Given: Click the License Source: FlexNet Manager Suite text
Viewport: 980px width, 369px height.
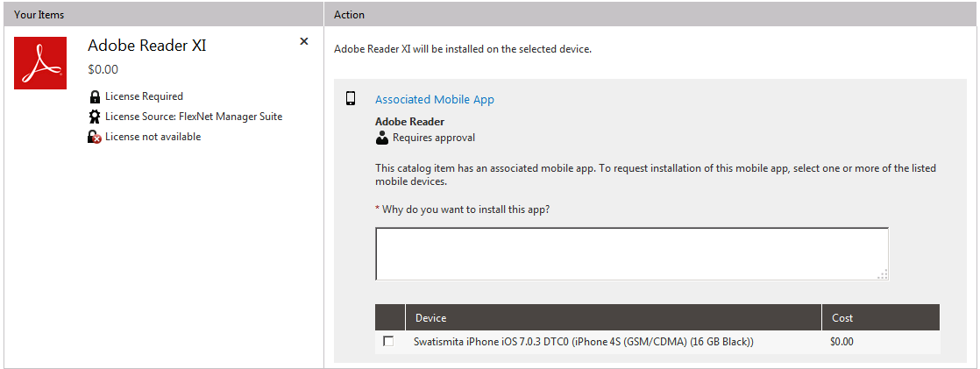Looking at the screenshot, I should click(x=193, y=117).
